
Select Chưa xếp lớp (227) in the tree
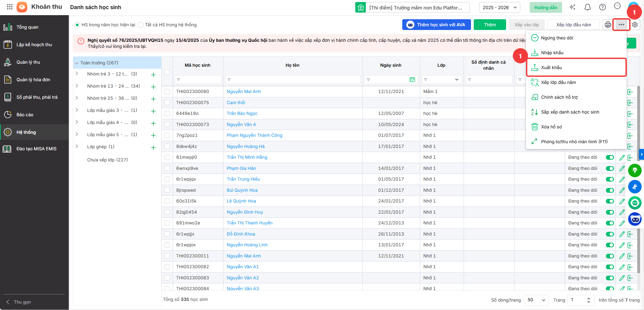click(108, 160)
